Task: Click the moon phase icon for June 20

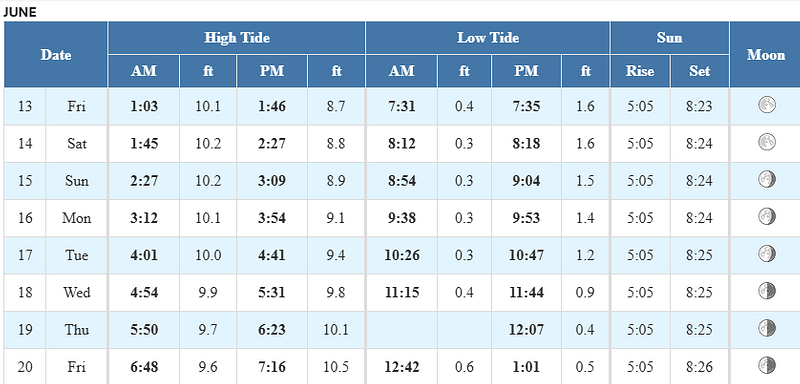Action: 766,365
